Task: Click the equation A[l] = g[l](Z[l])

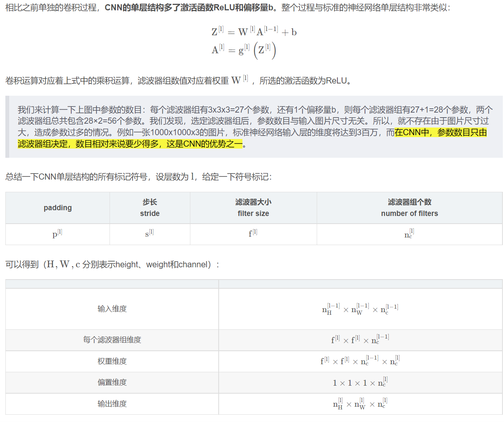Action: click(244, 50)
